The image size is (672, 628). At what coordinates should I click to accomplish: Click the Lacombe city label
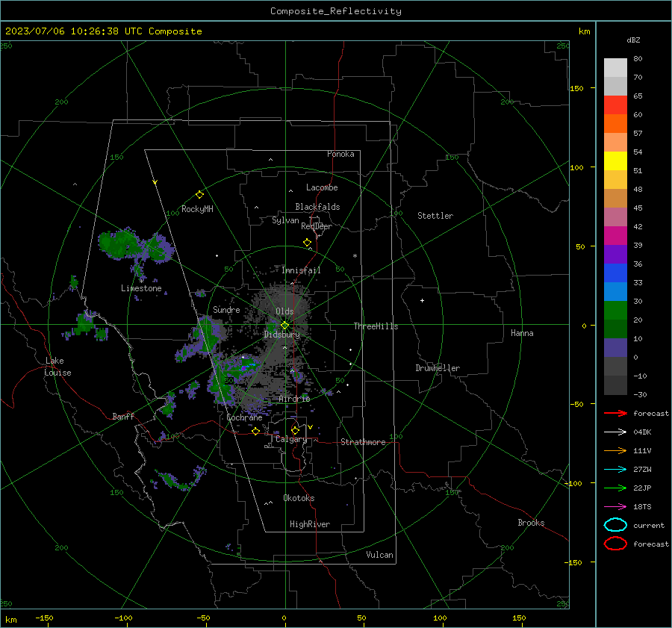[322, 187]
